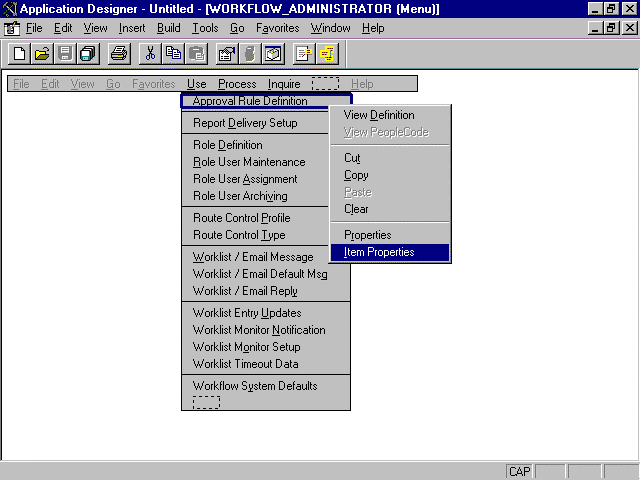The image size is (640, 480).
Task: Open the File menu in main menu bar
Action: (x=34, y=28)
